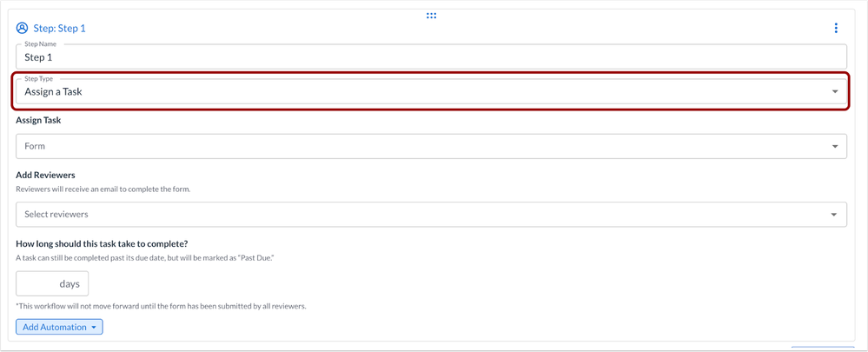
Task: Click the "Step Type" floating field label
Action: 38,79
